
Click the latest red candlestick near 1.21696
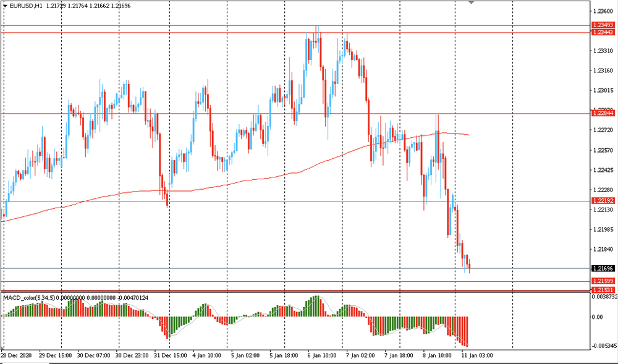(x=469, y=265)
